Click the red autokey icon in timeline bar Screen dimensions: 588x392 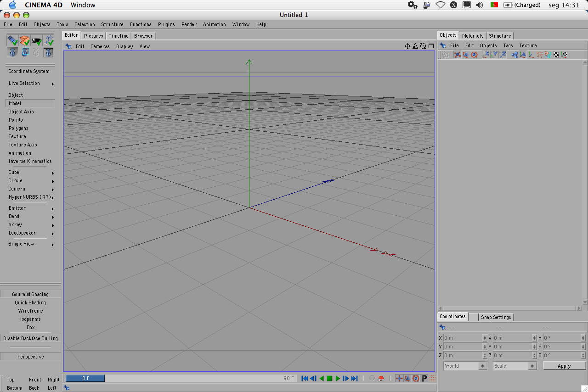click(381, 379)
